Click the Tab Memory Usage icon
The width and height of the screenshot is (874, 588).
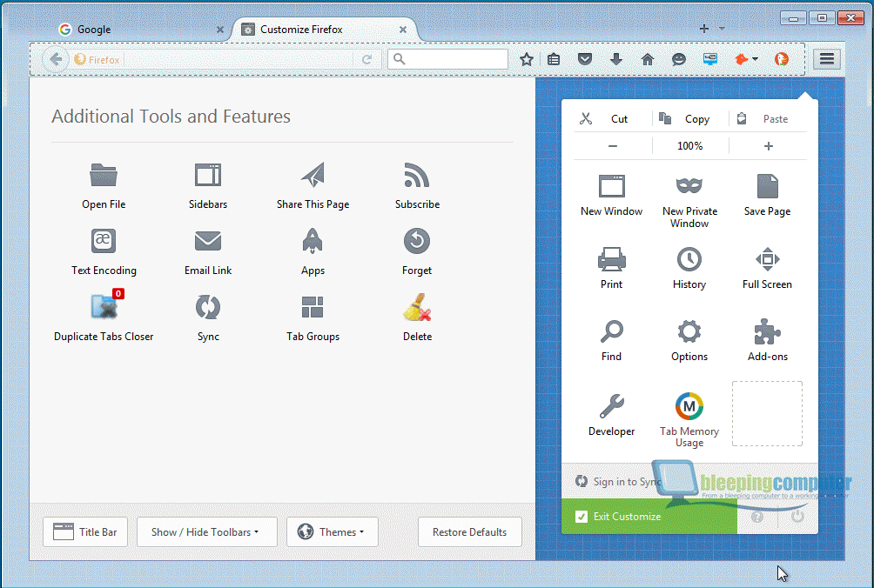point(689,407)
